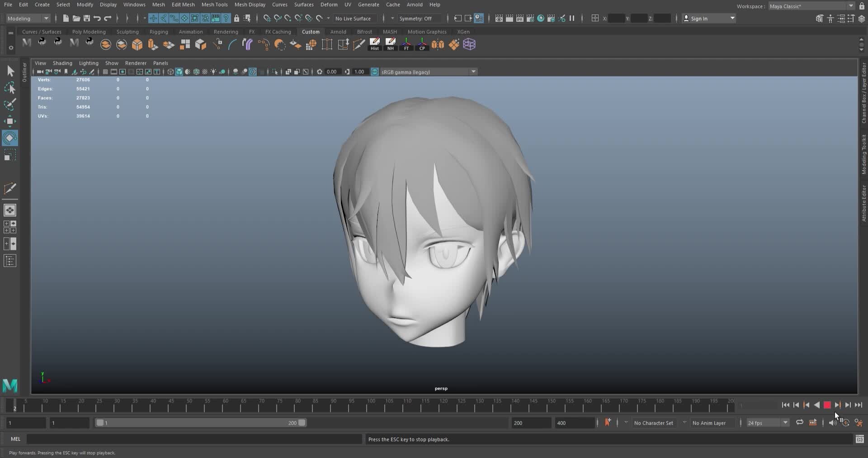
Task: Switch to the Poly Modeling shelf tab
Action: 89,32
